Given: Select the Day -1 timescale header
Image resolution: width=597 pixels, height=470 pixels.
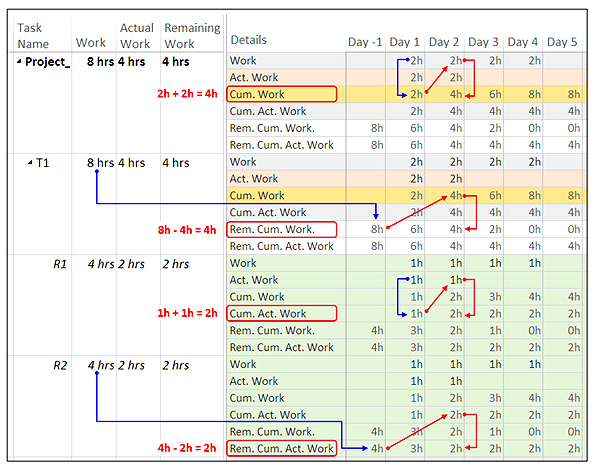Looking at the screenshot, I should 365,42.
